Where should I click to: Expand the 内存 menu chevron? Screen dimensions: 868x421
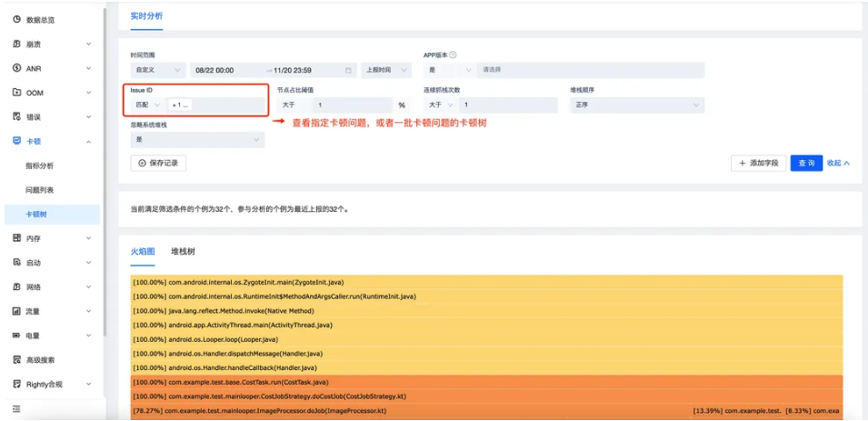click(88, 238)
